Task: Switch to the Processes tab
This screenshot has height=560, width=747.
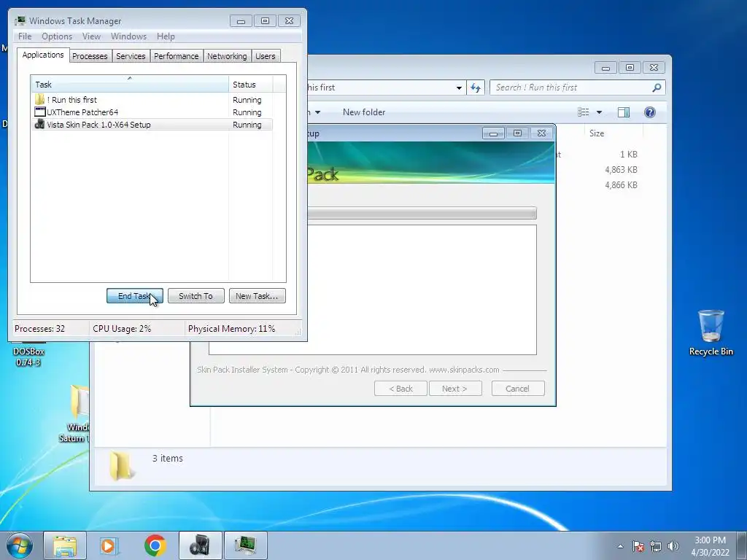Action: (90, 56)
